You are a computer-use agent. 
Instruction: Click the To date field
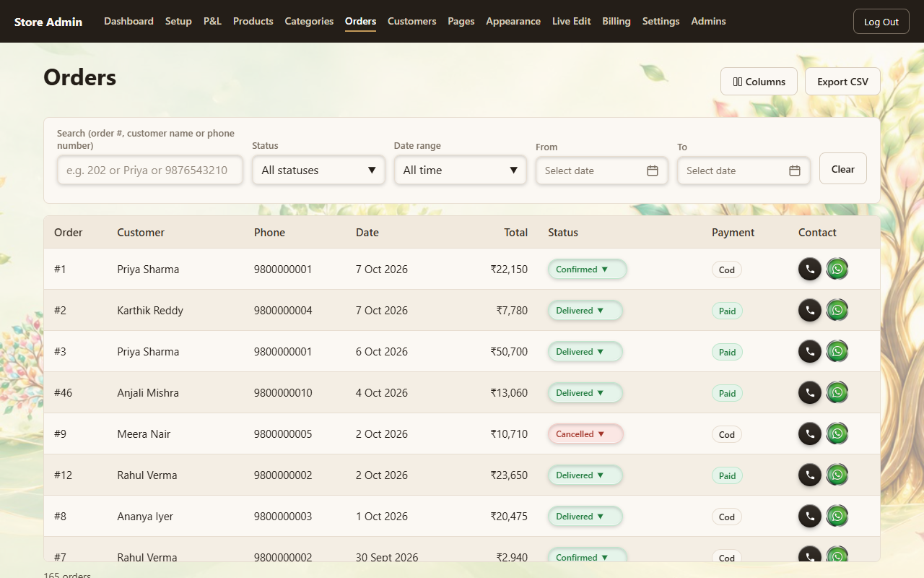(x=744, y=171)
